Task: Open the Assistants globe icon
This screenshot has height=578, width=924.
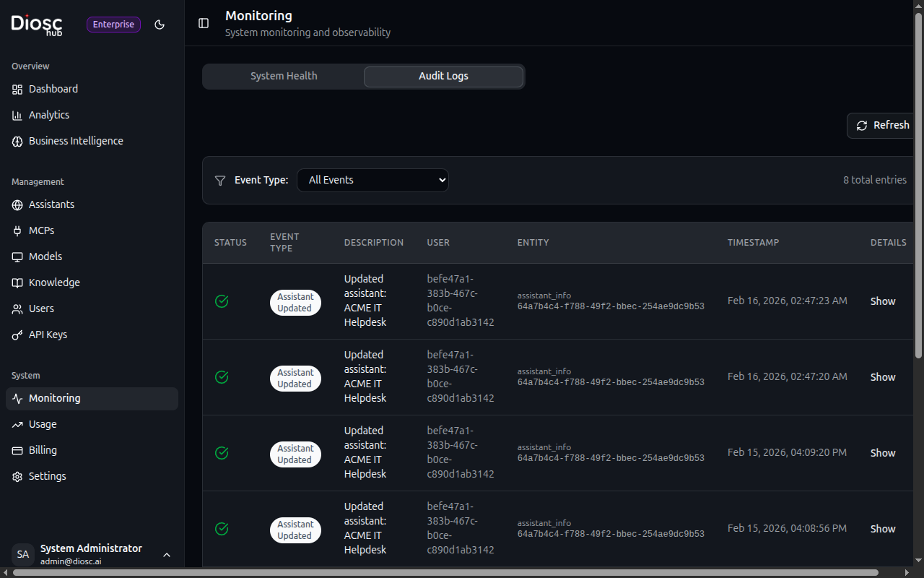Action: 17,204
